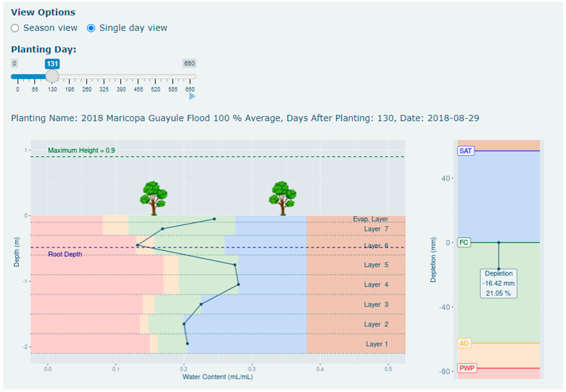Screen dimensions: 566x392
Task: Click the Maximum Height = 0.9 annotation
Action: coord(81,150)
